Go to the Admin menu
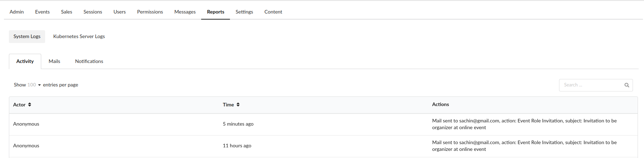644x158 pixels. (17, 12)
